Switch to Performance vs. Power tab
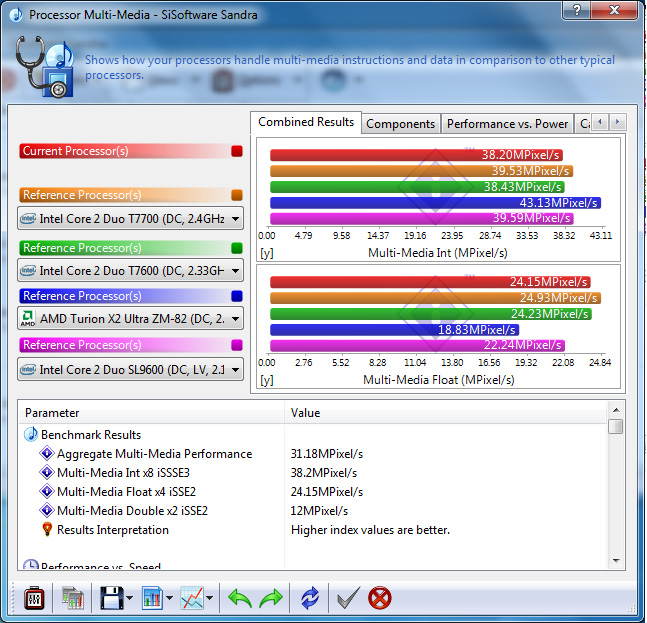Viewport: 647px width, 623px height. click(x=507, y=124)
